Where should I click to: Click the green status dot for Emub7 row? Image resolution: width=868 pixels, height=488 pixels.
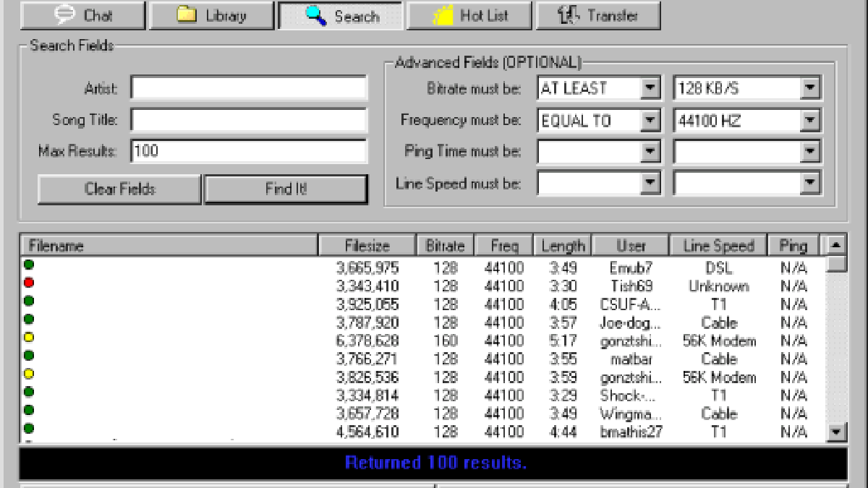[x=29, y=265]
